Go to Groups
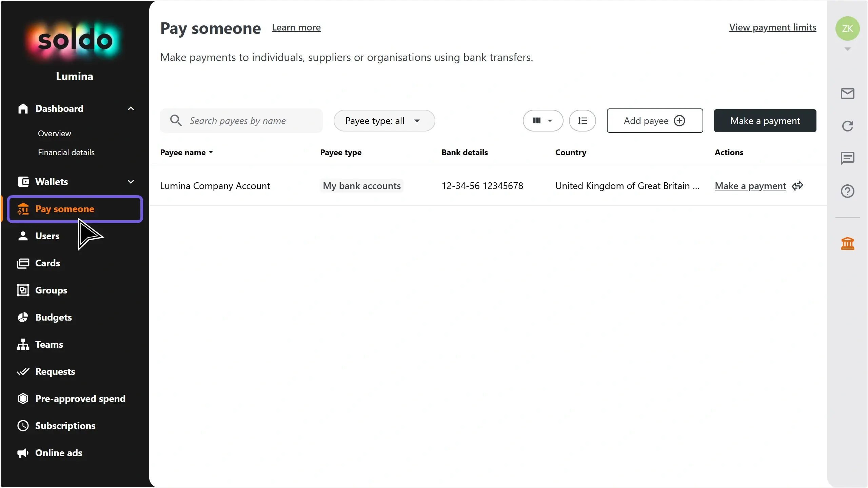Viewport: 868px width, 488px height. (51, 290)
